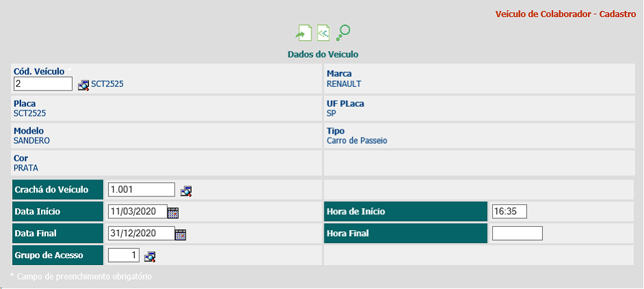
Task: Click the green magnifier search icon
Action: [x=343, y=33]
